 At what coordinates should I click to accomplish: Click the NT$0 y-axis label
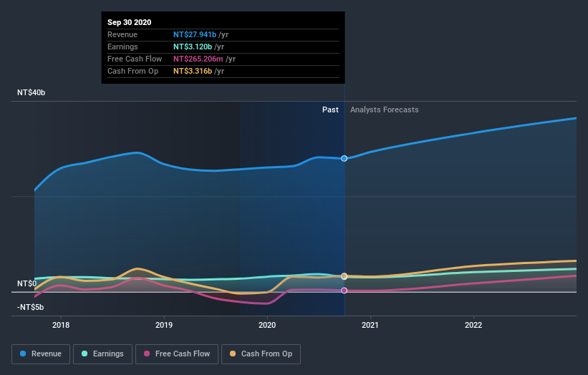pyautogui.click(x=27, y=283)
